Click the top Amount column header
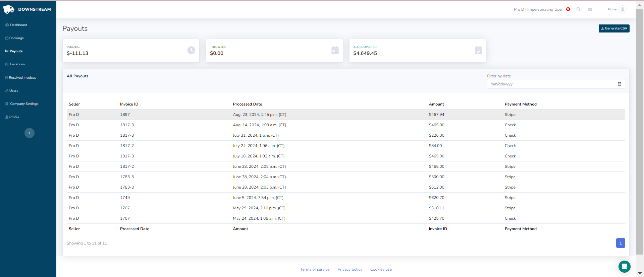Image resolution: width=644 pixels, height=277 pixels. (436, 104)
